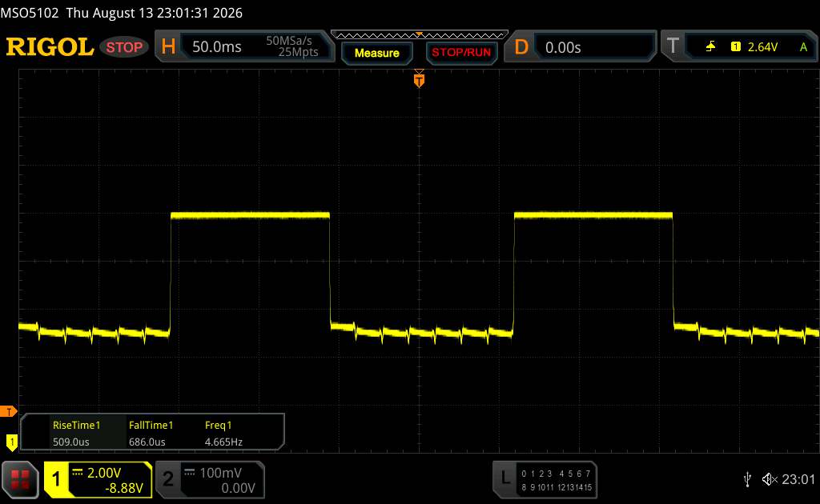The height and width of the screenshot is (504, 820).
Task: Open the trigger T settings icon
Action: [x=673, y=46]
